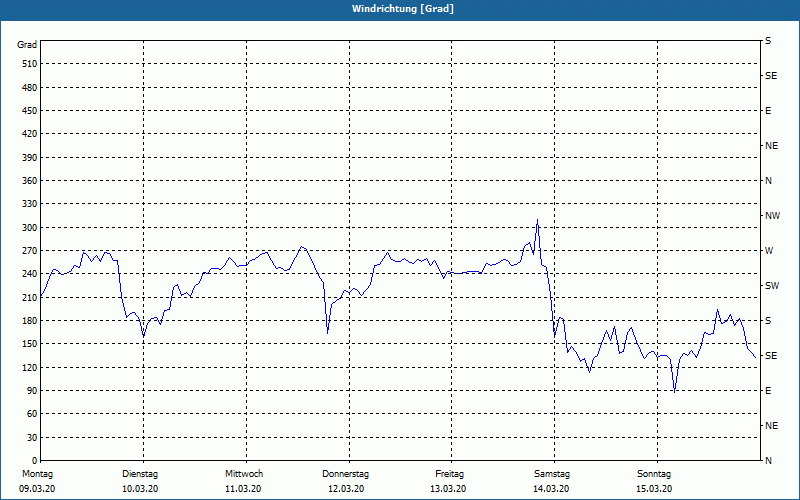Select the 360 y-axis value
Image resolution: width=800 pixels, height=500 pixels.
tap(30, 181)
